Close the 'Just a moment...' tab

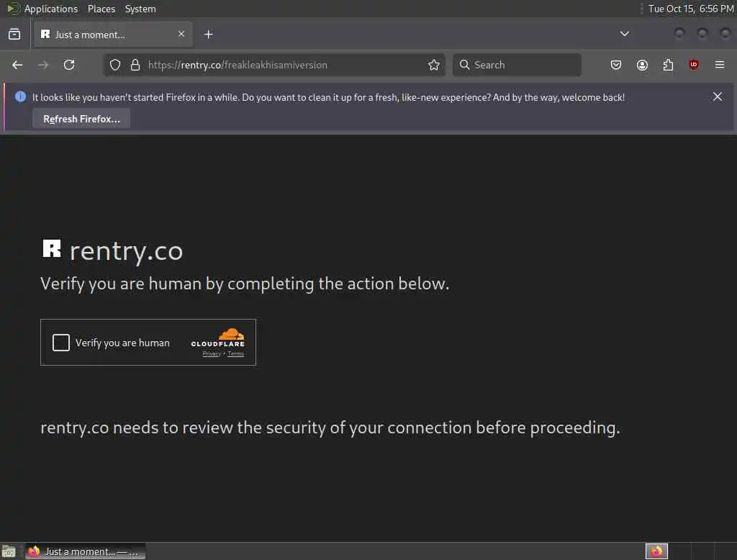(181, 34)
